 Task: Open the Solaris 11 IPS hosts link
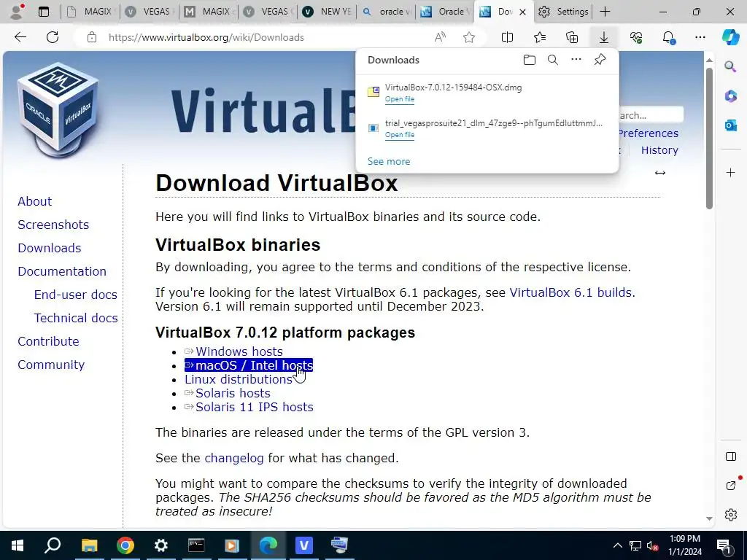point(255,407)
